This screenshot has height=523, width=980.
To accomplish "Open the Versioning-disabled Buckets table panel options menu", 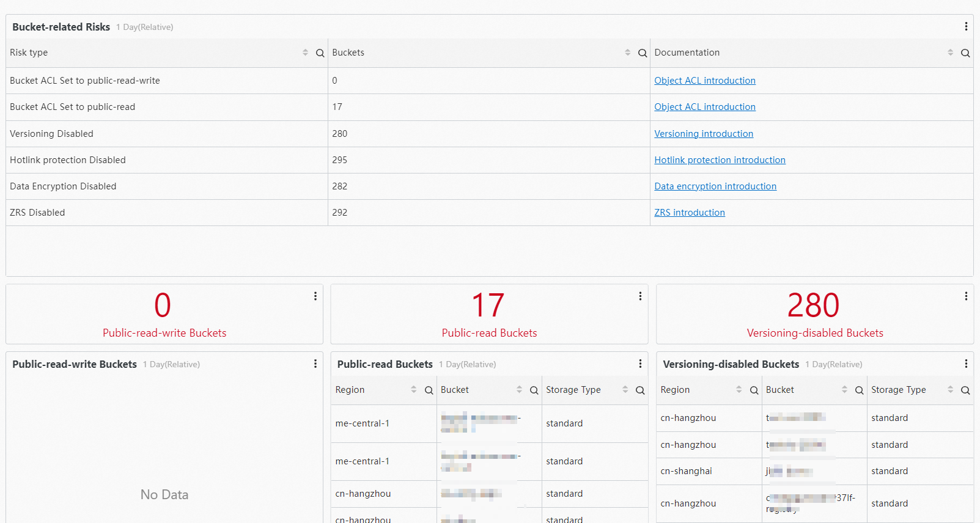I will click(966, 364).
